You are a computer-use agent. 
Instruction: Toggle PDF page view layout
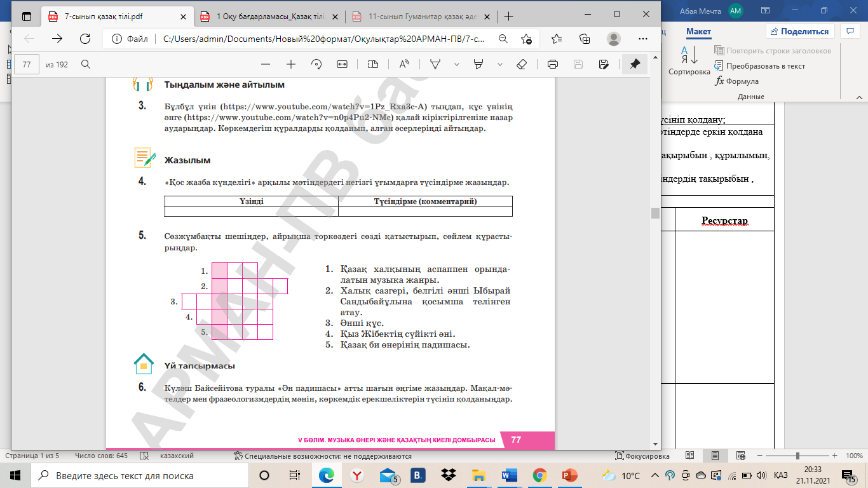coord(373,64)
